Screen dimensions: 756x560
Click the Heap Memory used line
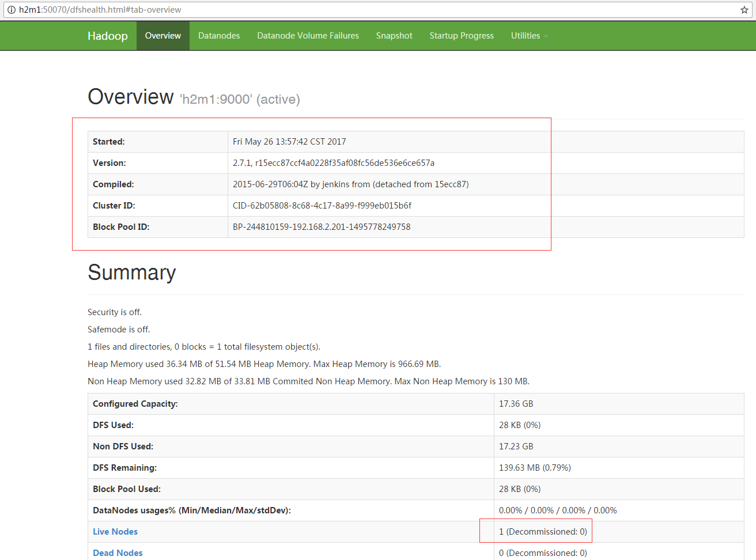point(264,364)
